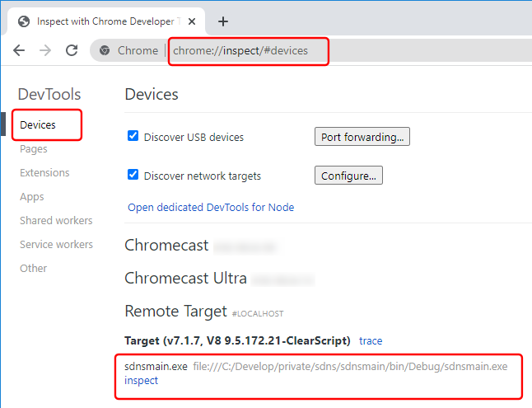Close the Inspect with Chrome Developer tab
This screenshot has width=532, height=408.
tap(192, 21)
